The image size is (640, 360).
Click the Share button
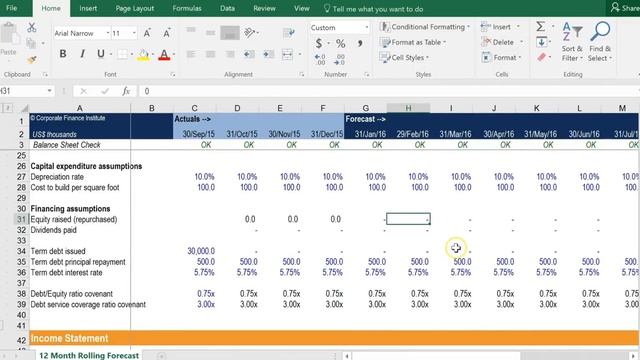click(625, 8)
